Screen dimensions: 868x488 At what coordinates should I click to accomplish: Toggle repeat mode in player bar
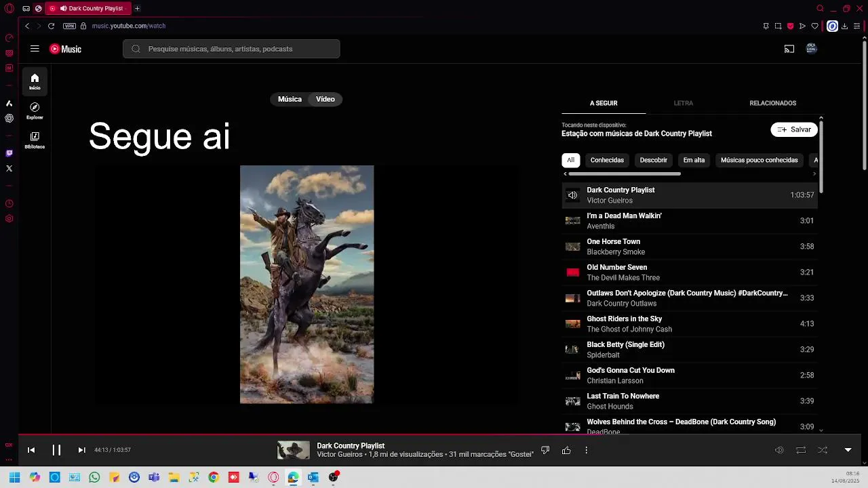[x=801, y=450]
